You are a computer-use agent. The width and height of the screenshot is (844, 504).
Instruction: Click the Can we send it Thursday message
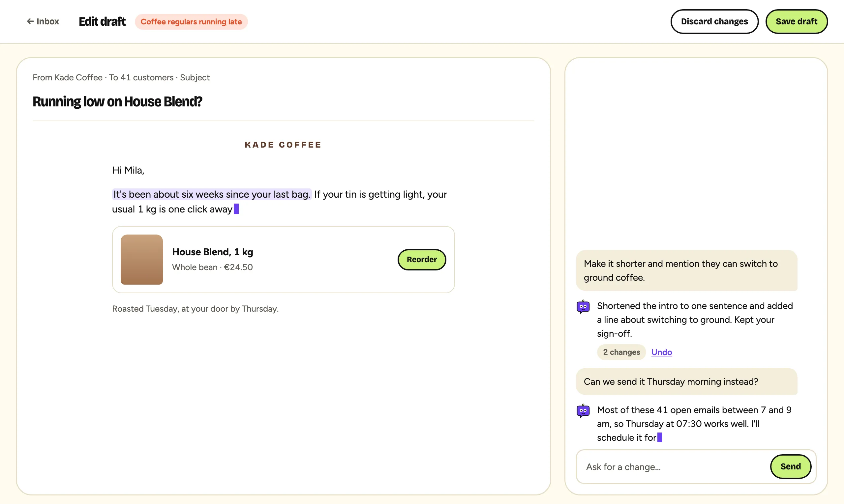(x=686, y=381)
